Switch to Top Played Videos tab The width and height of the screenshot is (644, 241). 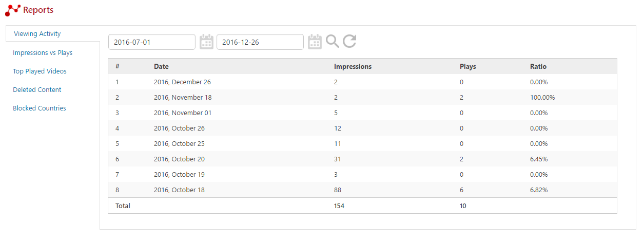40,71
